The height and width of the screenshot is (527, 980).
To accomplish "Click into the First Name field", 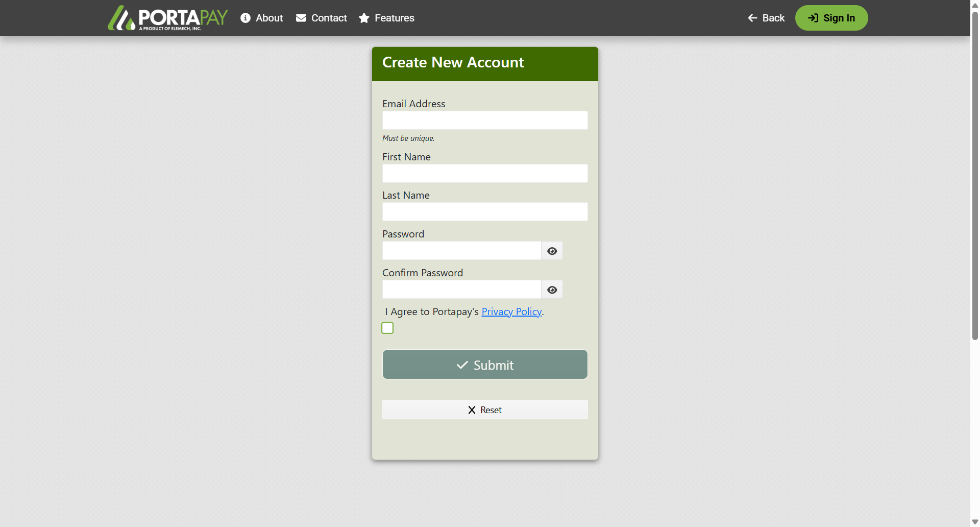I will click(484, 174).
